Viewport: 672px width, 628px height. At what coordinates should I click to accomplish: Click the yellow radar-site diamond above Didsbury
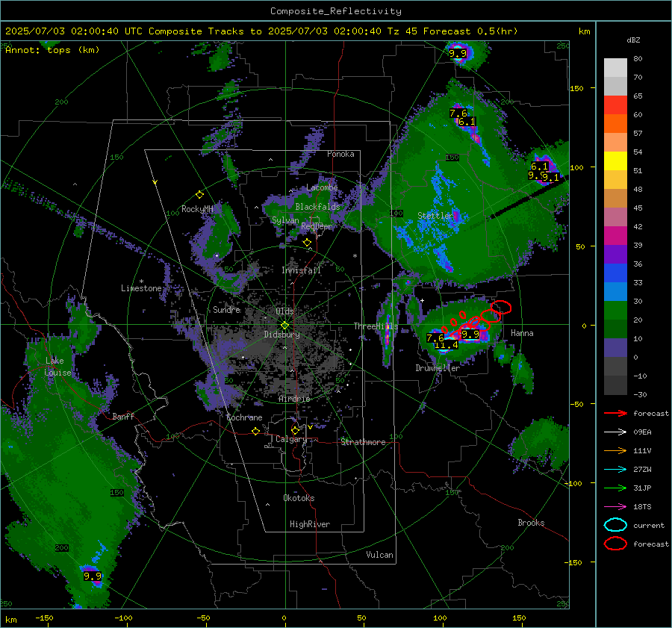pyautogui.click(x=284, y=326)
